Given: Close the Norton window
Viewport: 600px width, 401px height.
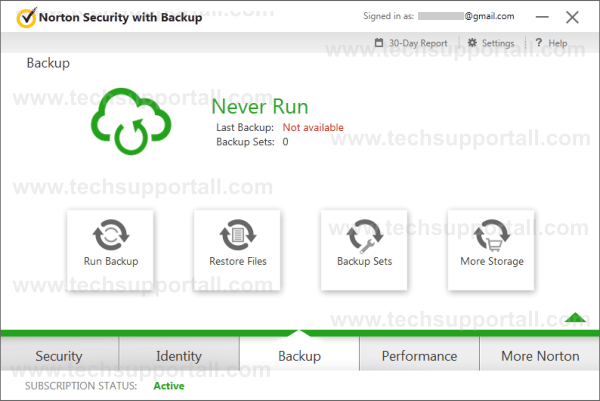Looking at the screenshot, I should 572,17.
